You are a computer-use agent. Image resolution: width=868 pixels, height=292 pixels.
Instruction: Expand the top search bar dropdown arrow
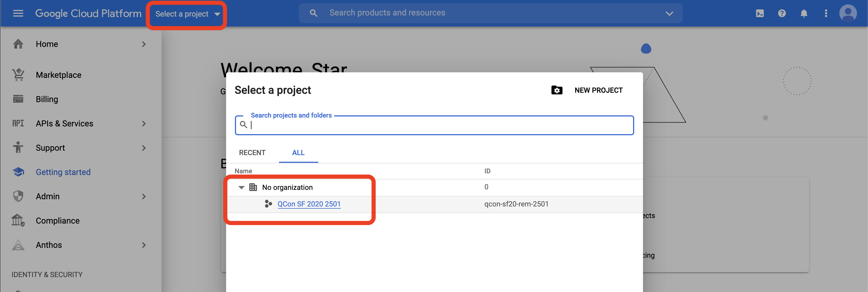click(x=669, y=14)
